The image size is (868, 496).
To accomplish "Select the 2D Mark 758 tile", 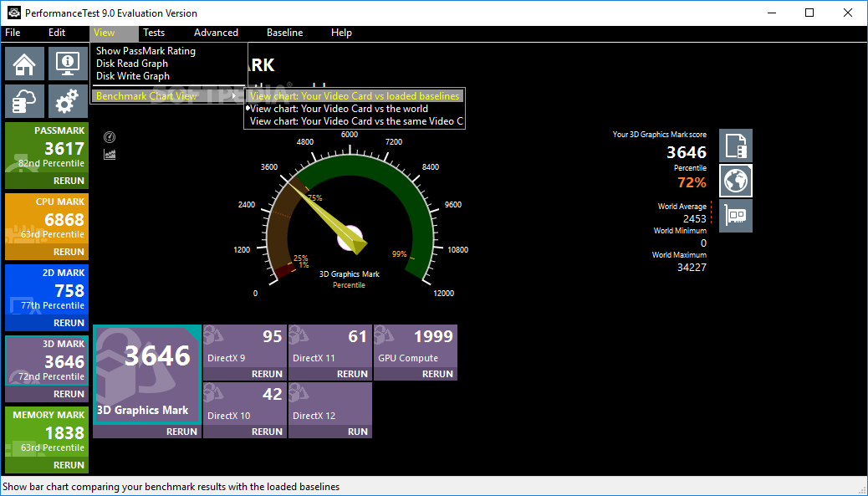I will point(47,290).
